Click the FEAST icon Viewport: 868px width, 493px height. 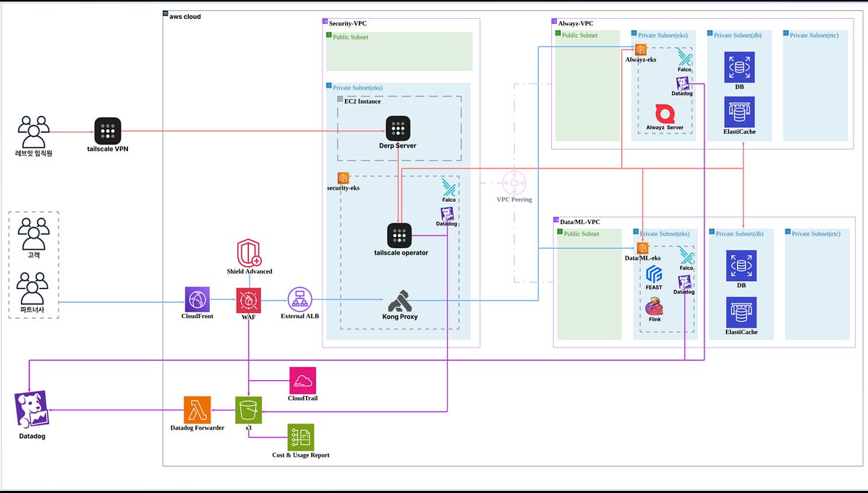(654, 274)
